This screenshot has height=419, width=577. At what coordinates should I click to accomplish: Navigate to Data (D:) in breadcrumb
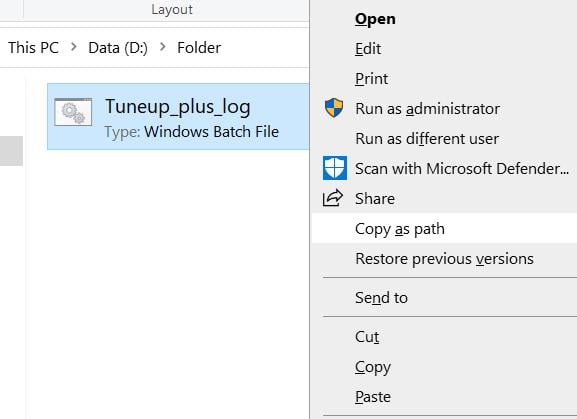(x=118, y=48)
